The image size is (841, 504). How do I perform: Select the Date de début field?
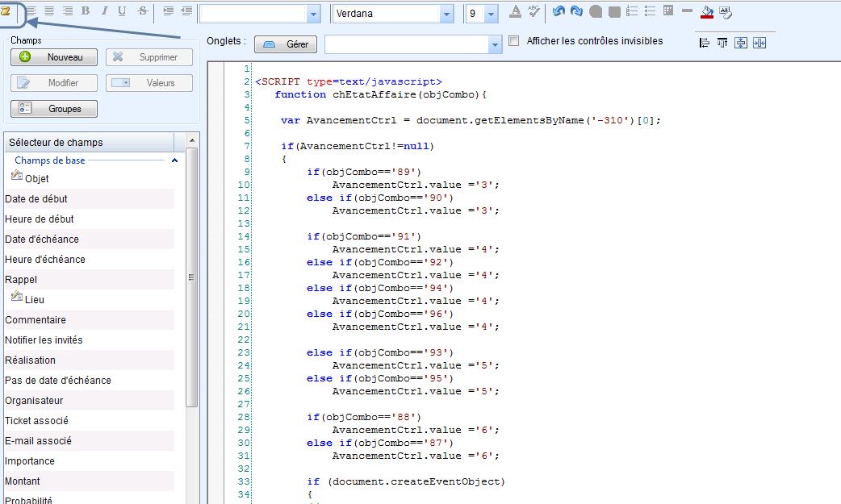(90, 199)
